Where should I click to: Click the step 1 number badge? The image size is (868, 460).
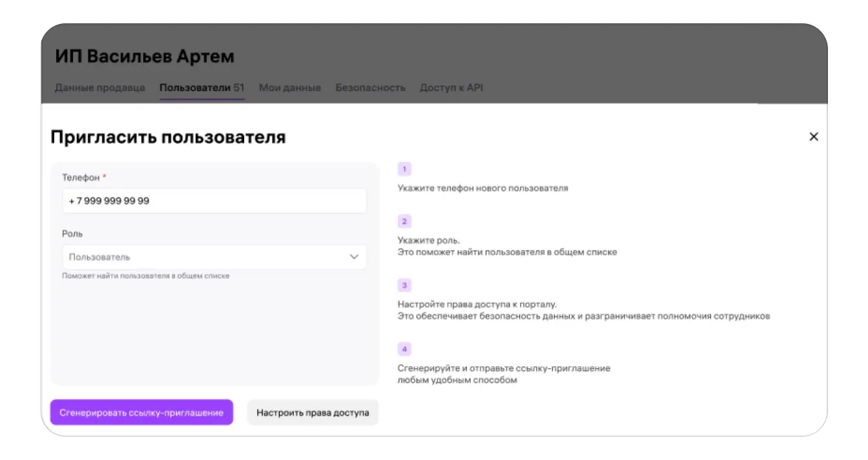tap(404, 169)
